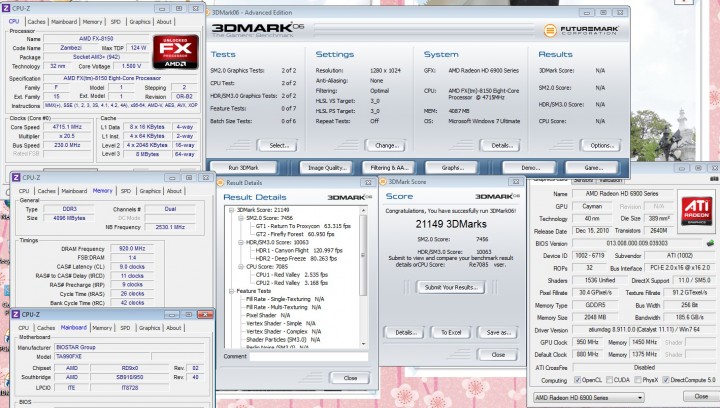
Task: Collapse the CPU Score 7085 tree node
Action: (x=241, y=267)
